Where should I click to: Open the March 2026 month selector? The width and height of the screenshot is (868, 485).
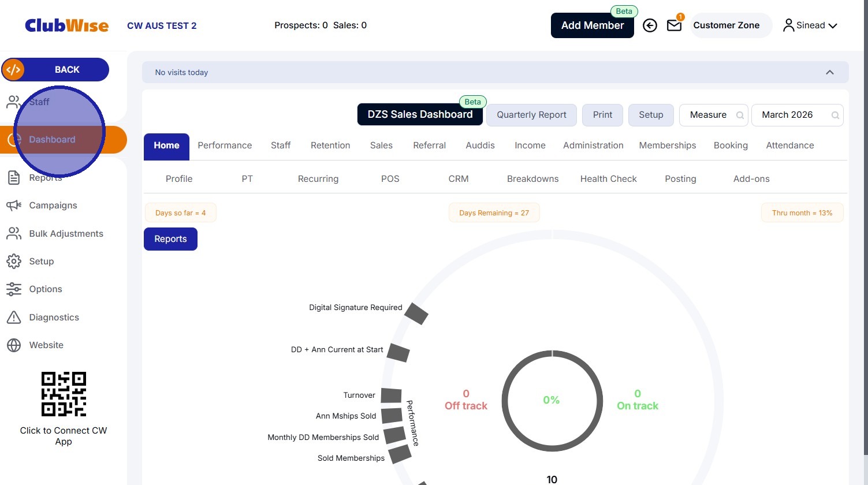(x=798, y=115)
